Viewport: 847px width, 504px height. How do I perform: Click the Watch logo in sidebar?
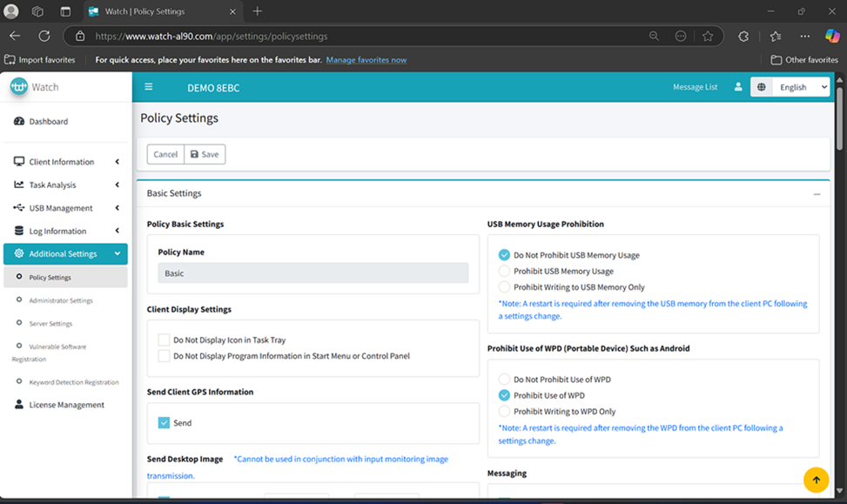35,87
